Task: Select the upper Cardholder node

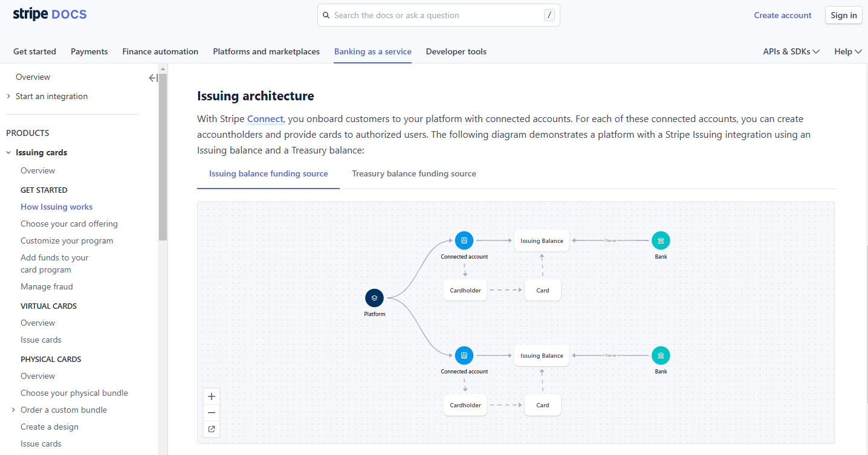Action: point(465,290)
